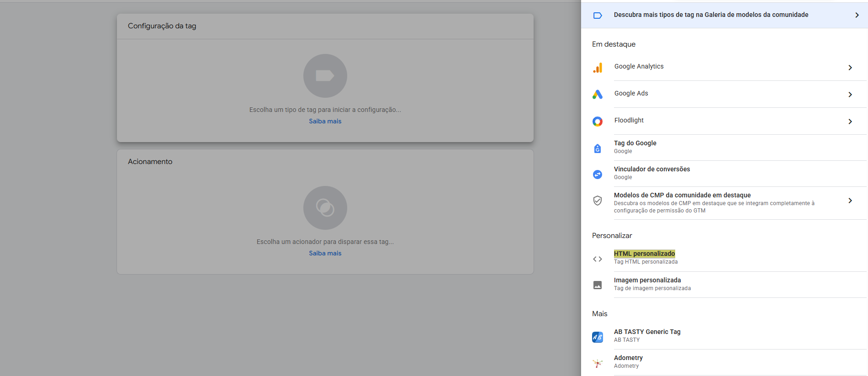The height and width of the screenshot is (376, 868).
Task: Click 'Tag de imagem personalizada' subtitle
Action: [x=652, y=289]
